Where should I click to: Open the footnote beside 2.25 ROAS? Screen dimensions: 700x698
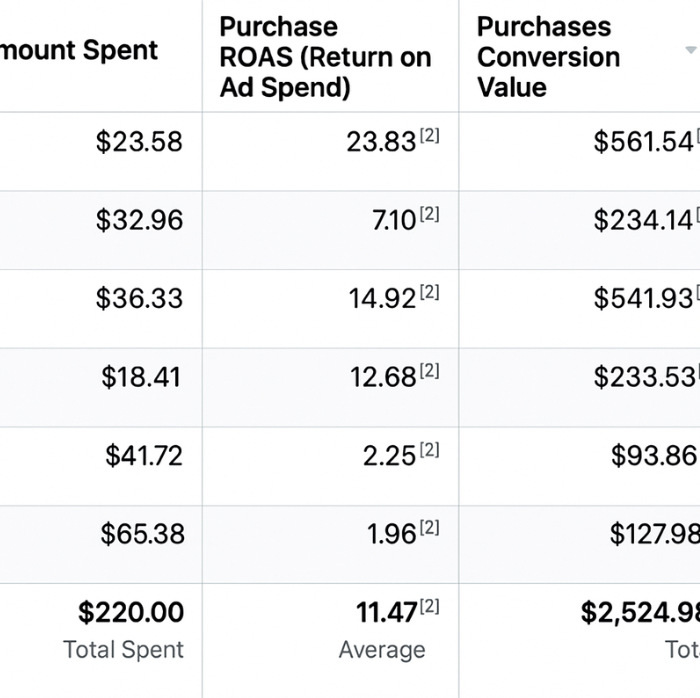[429, 450]
